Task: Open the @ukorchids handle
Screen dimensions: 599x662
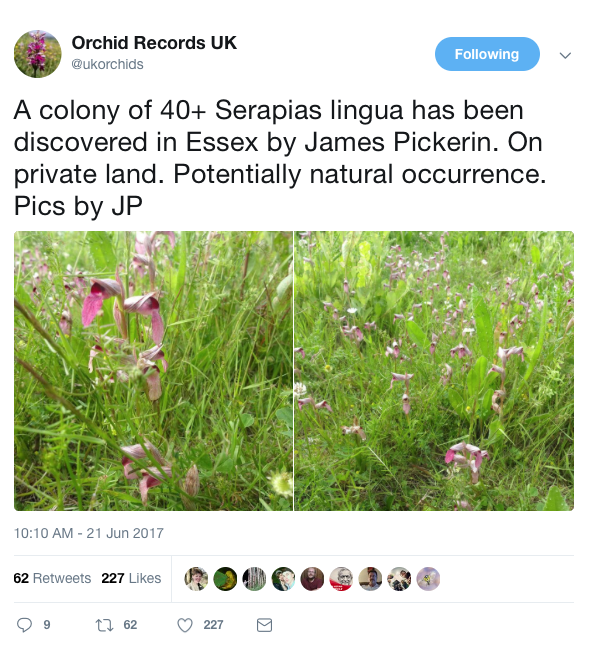Action: (107, 64)
